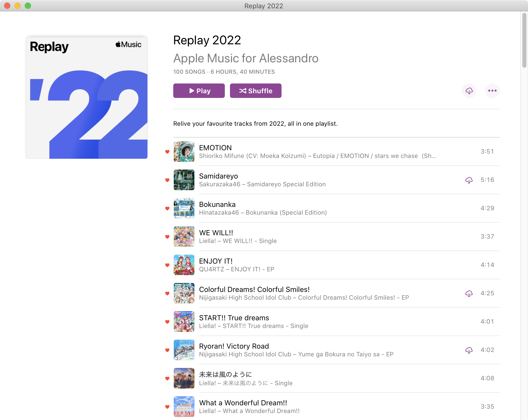Open the more options ellipsis menu
This screenshot has width=528, height=420.
point(492,91)
